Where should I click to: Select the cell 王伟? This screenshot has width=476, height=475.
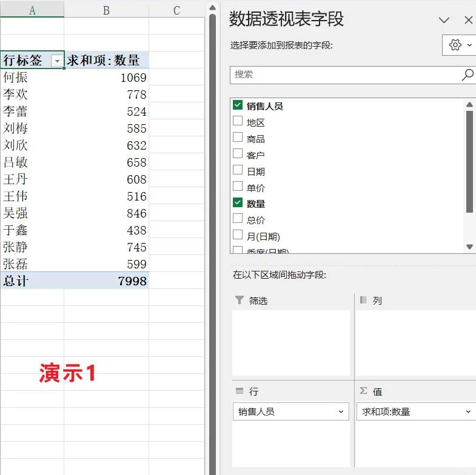(32, 196)
